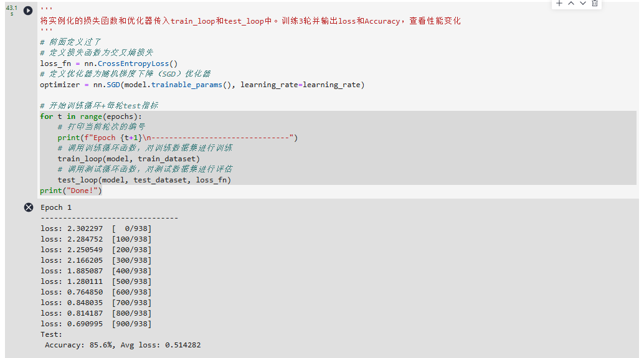Click the output line 'loss: 0.764850 [600/938]'
The height and width of the screenshot is (358, 644).
point(96,292)
